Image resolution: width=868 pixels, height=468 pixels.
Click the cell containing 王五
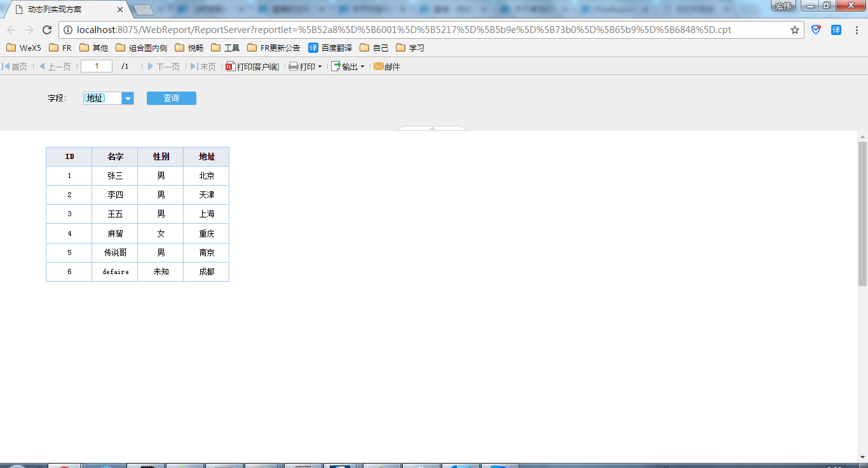(x=115, y=214)
